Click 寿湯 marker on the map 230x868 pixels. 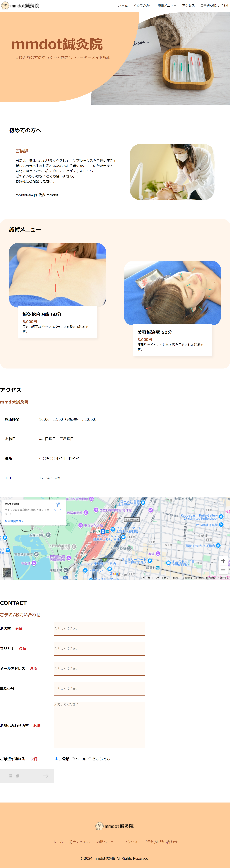click(158, 554)
